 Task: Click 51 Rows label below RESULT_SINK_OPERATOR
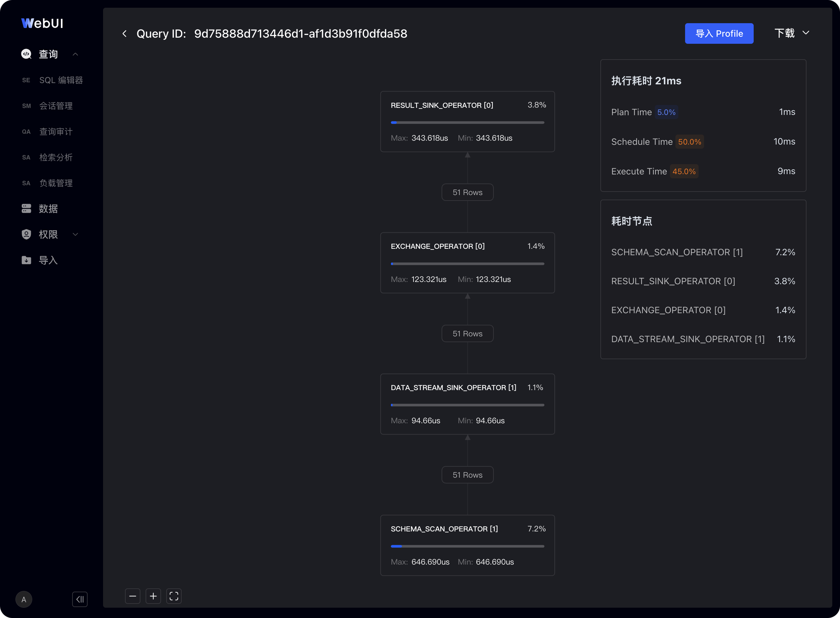click(x=468, y=192)
